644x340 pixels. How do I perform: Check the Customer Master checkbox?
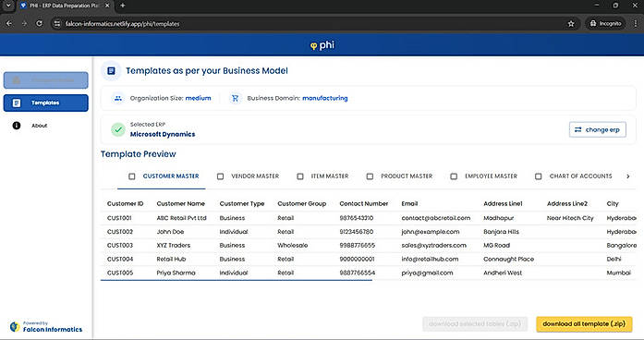(132, 176)
